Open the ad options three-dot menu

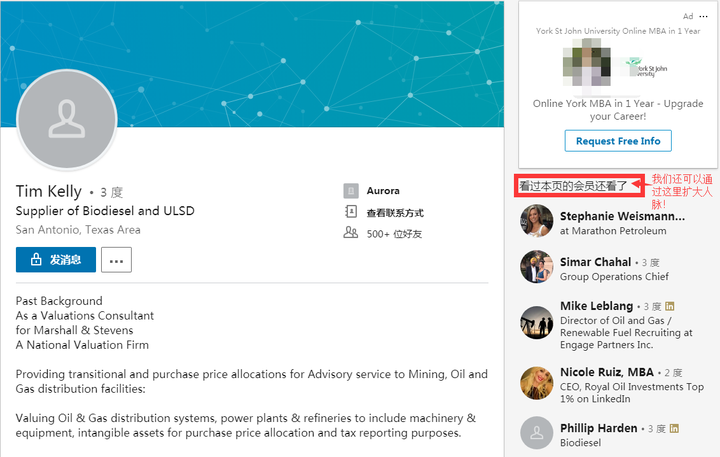[x=703, y=16]
